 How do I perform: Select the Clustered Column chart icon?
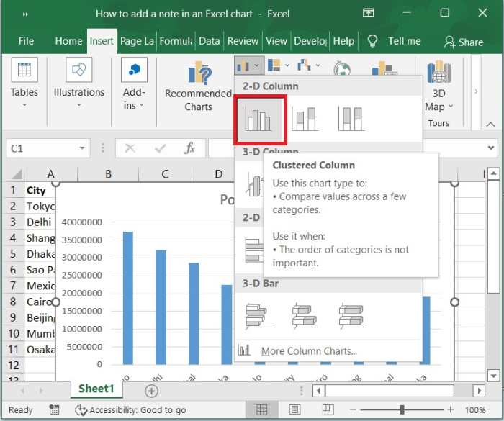(x=259, y=119)
